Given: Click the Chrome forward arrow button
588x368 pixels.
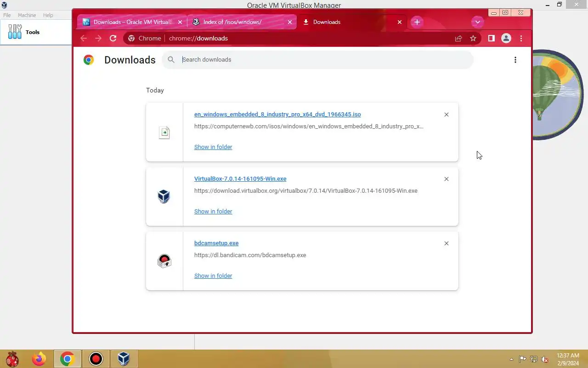Looking at the screenshot, I should pos(98,39).
